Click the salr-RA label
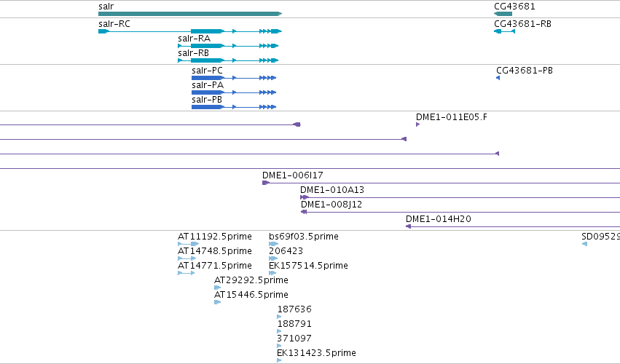620x364 pixels. click(x=194, y=39)
